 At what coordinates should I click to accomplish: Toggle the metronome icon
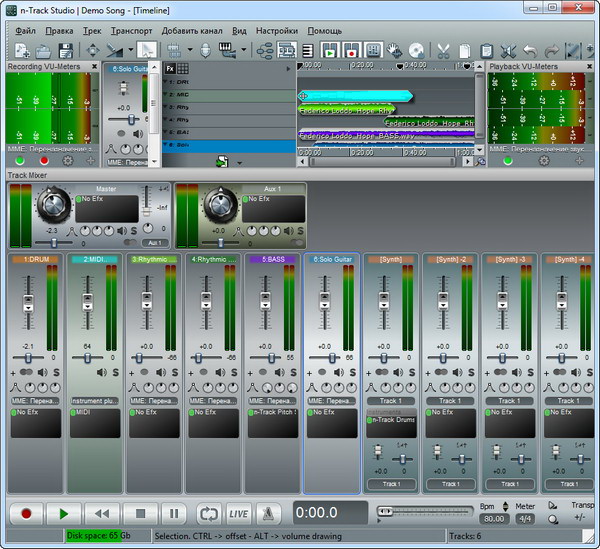(x=269, y=513)
